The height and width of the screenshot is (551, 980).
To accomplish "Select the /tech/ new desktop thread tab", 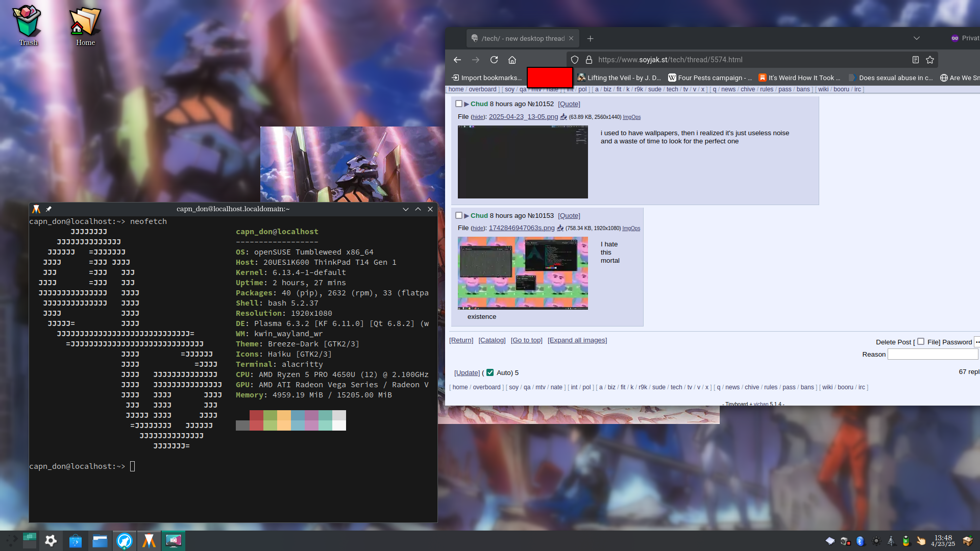I will [523, 38].
